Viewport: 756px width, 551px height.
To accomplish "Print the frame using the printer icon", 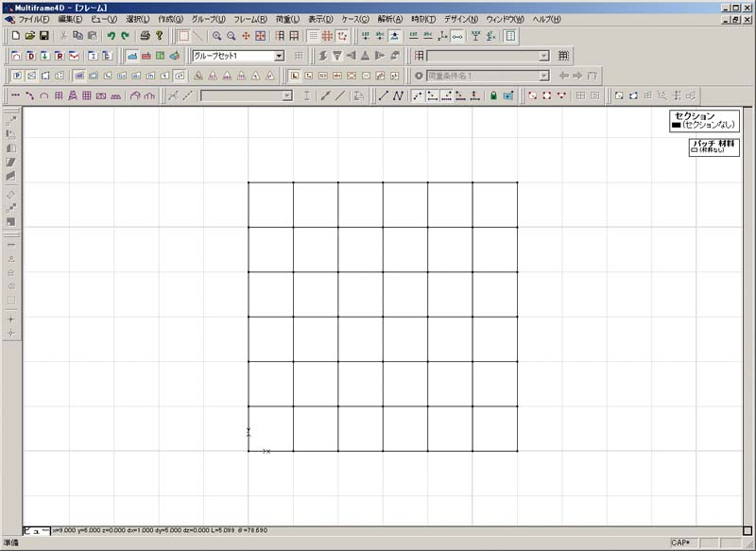I will 146,36.
